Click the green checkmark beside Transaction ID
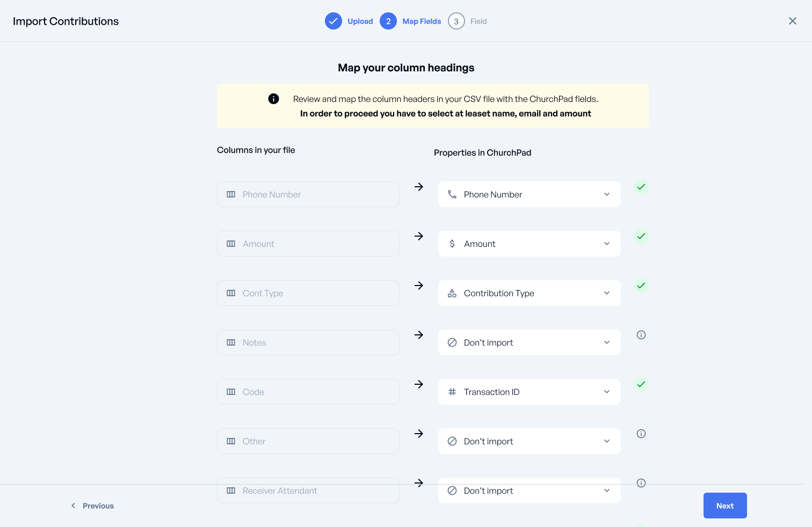This screenshot has height=527, width=812. pyautogui.click(x=641, y=384)
